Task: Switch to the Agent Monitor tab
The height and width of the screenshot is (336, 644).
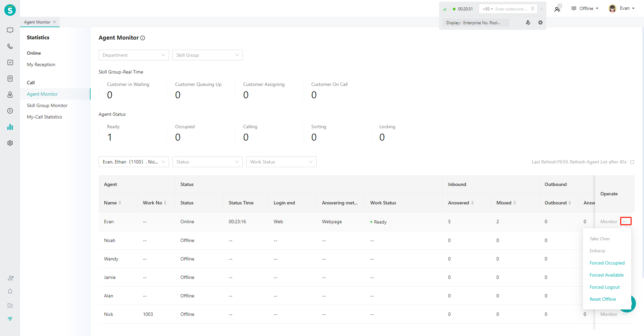Action: point(37,22)
